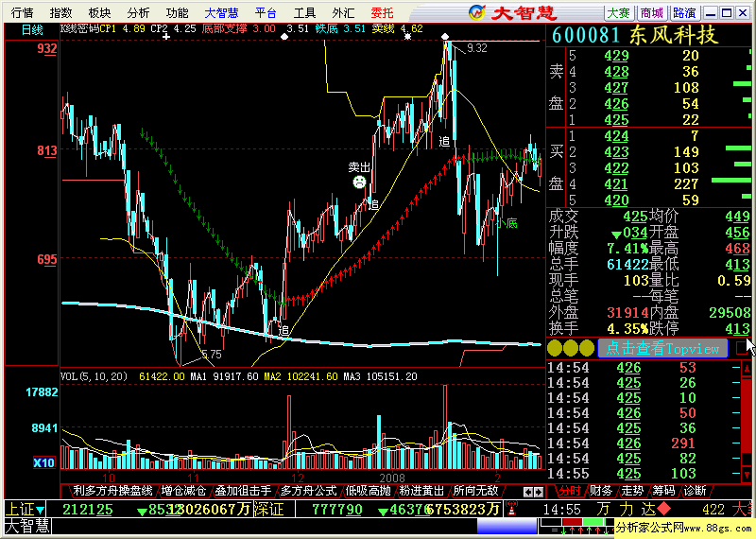Click the trade list scroll-down arrow
The image size is (756, 539).
point(747,475)
